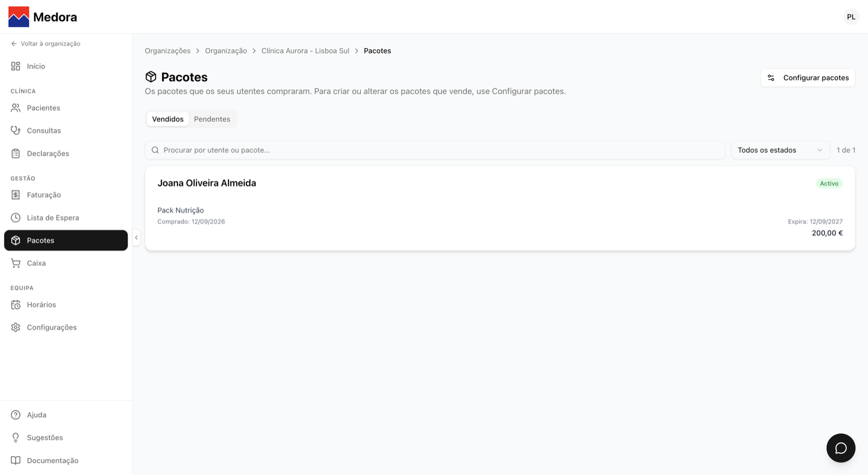This screenshot has width=868, height=475.
Task: Open the Organizações breadcrumb link
Action: (168, 50)
